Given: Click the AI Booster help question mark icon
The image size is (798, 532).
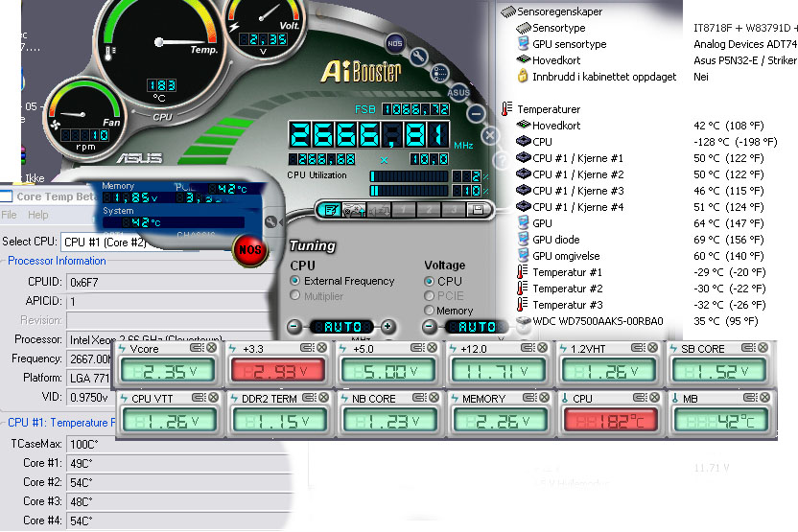Looking at the screenshot, I should [502, 161].
